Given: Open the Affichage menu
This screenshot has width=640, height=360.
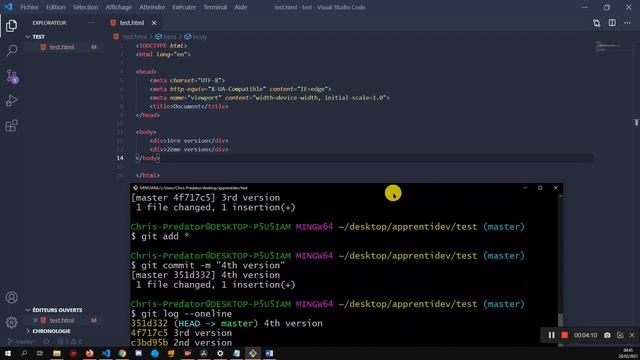Looking at the screenshot, I should 118,7.
